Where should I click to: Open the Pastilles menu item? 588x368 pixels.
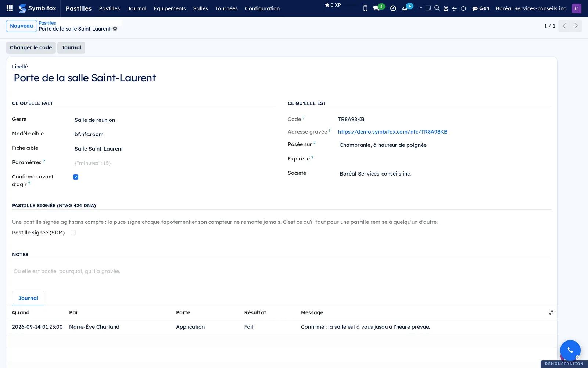pos(110,8)
